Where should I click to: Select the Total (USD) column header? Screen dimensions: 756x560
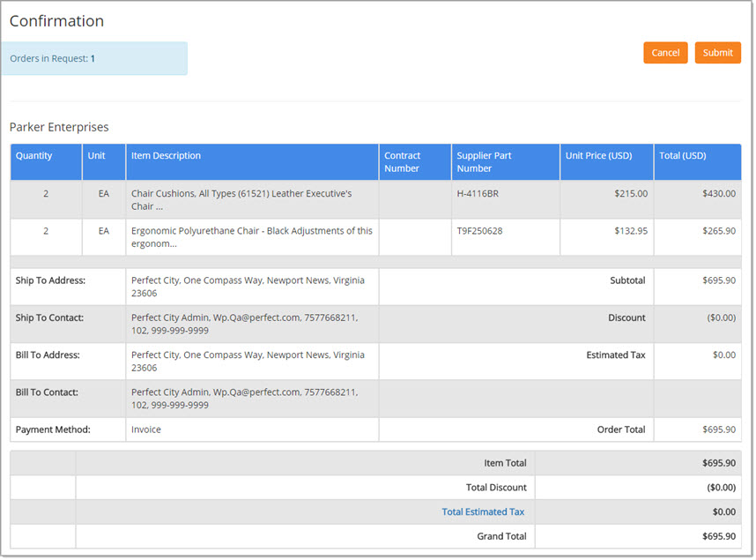[x=682, y=156]
